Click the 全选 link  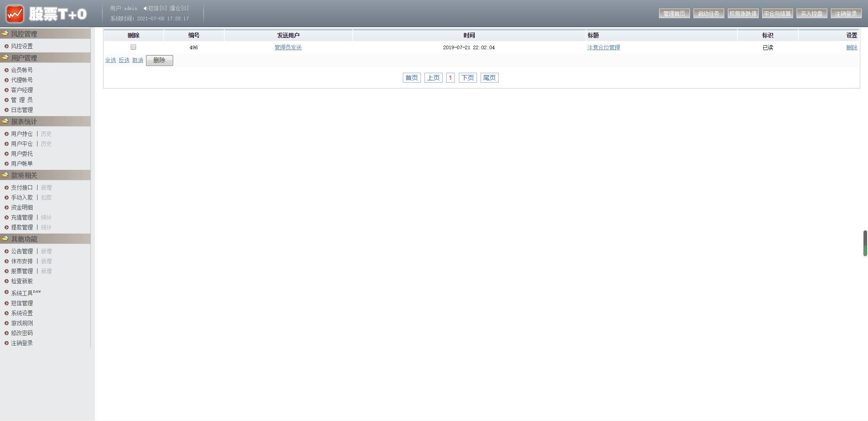[x=110, y=60]
